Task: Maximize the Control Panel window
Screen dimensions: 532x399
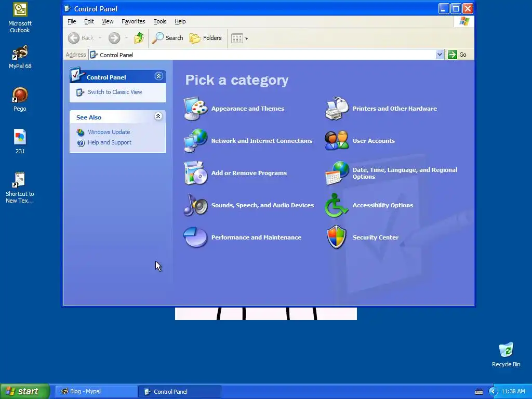Action: [x=456, y=8]
